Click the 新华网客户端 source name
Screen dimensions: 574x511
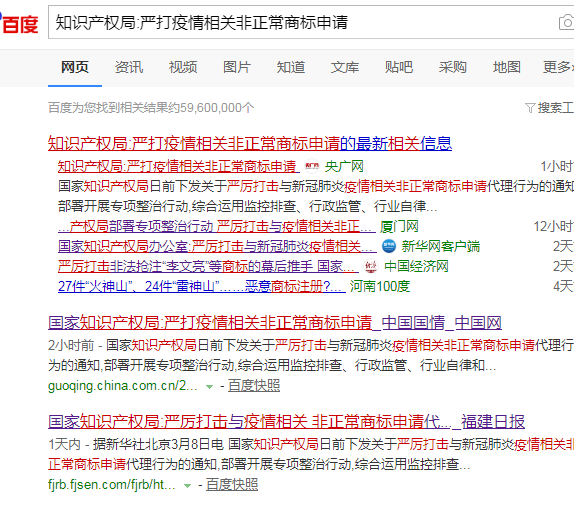point(440,246)
